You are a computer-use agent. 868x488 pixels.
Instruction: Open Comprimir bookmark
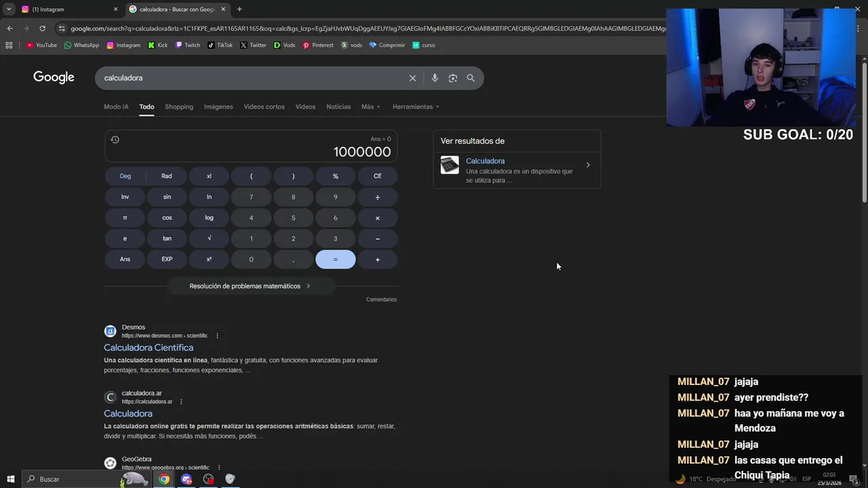pos(387,45)
